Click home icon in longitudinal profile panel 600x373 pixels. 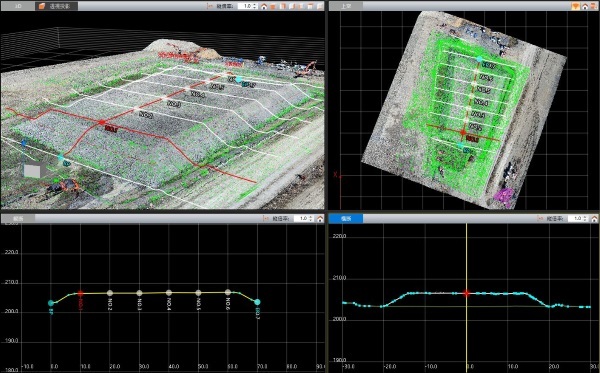pyautogui.click(x=320, y=218)
